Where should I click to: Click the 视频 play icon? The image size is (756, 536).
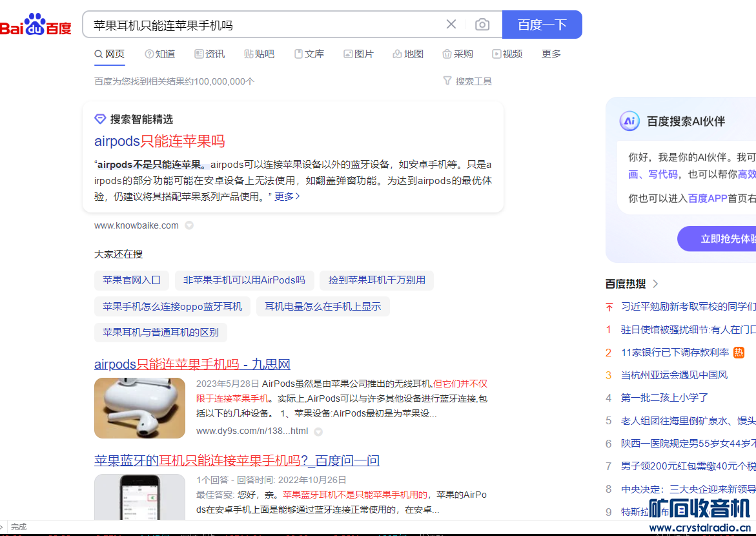click(x=496, y=54)
